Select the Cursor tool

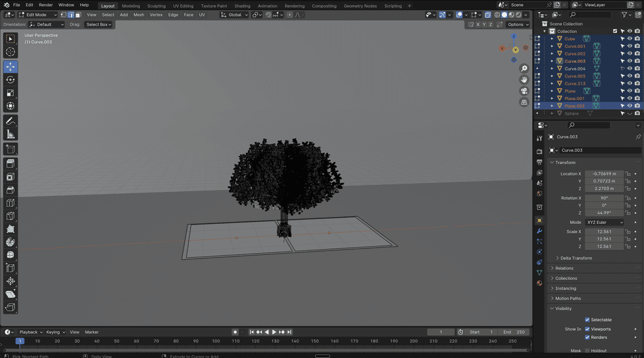click(11, 52)
